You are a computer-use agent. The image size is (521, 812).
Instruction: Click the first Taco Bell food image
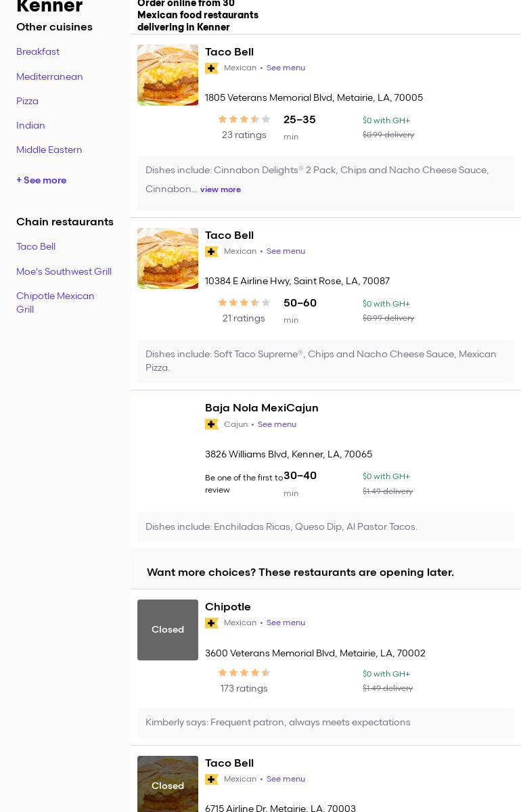click(168, 75)
